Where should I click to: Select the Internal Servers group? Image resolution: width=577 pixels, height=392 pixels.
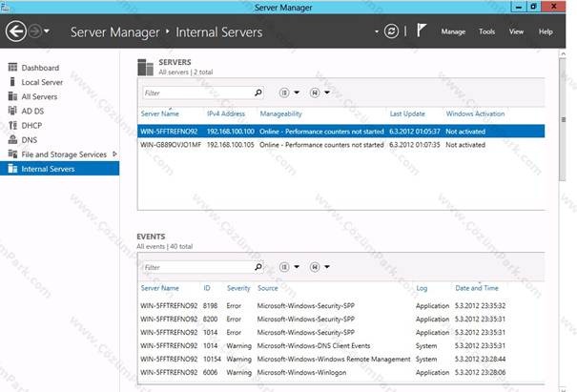[x=60, y=169]
